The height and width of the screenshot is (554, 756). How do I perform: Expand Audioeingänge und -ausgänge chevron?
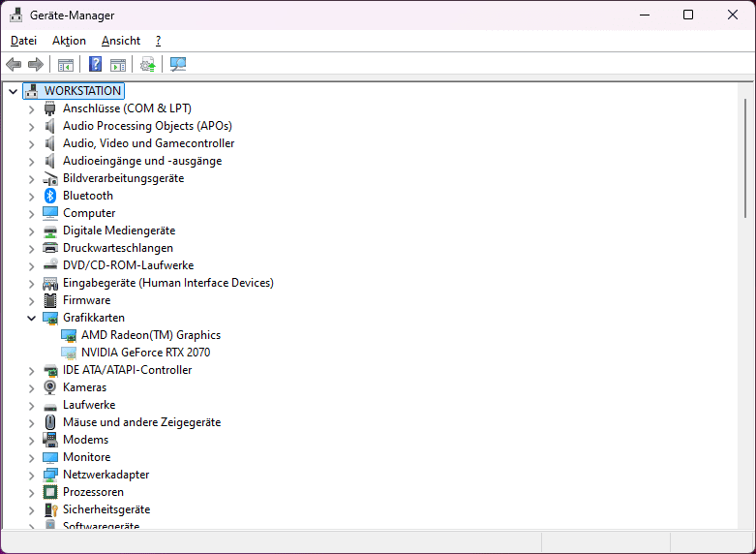coord(31,161)
